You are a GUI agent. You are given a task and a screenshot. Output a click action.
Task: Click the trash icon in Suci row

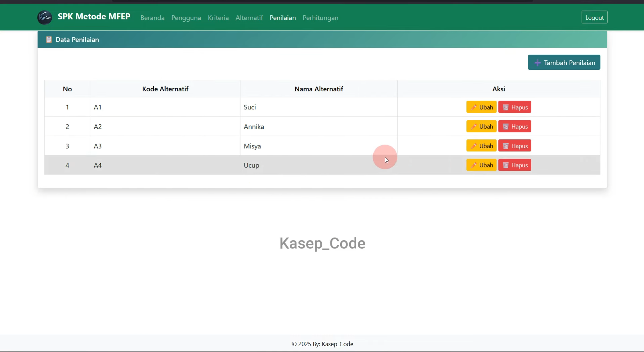pyautogui.click(x=506, y=107)
